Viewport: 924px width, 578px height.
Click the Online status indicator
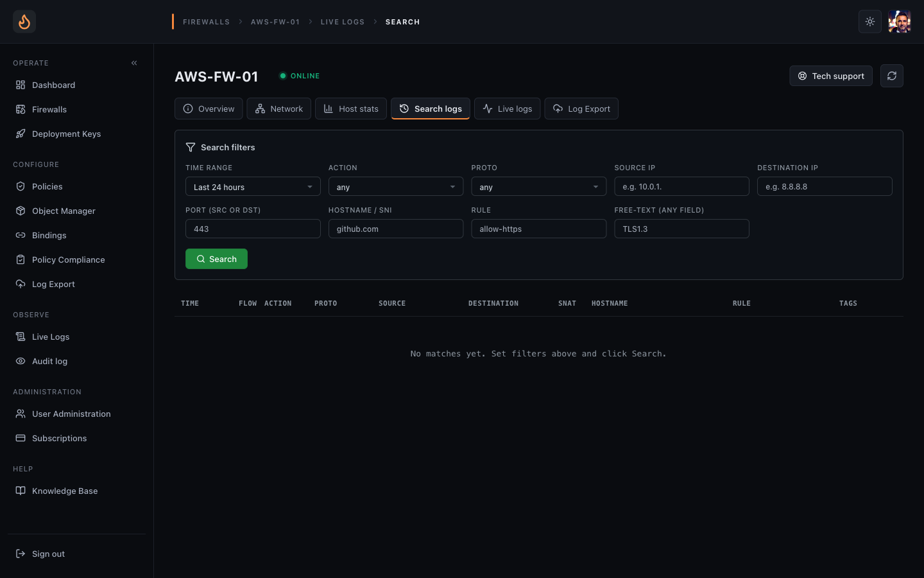tap(300, 76)
